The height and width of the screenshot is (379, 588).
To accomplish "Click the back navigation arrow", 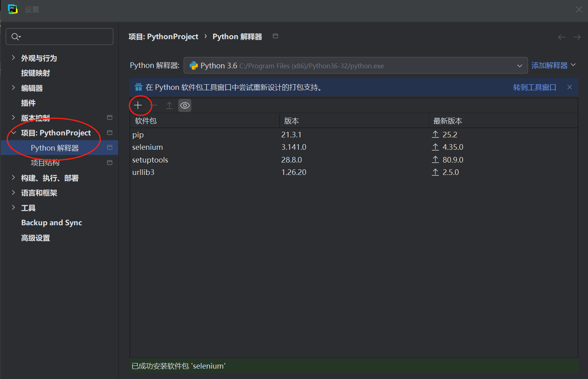I will (x=562, y=37).
